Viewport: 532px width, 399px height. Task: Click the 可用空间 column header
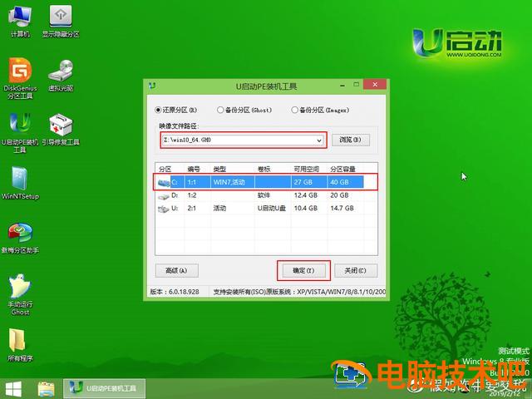pyautogui.click(x=307, y=169)
